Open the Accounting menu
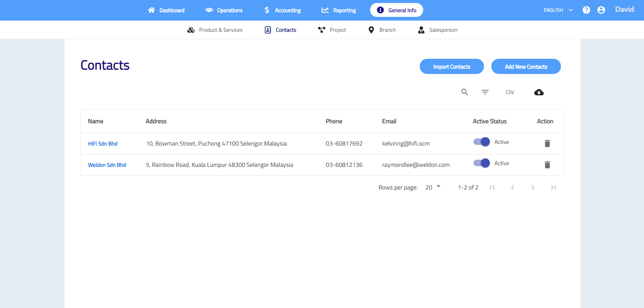 282,10
